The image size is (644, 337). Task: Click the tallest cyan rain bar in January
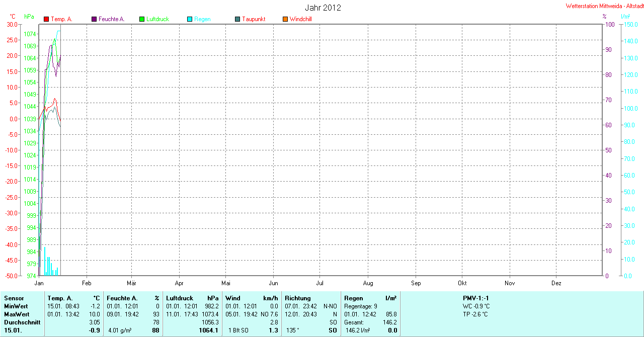45,262
